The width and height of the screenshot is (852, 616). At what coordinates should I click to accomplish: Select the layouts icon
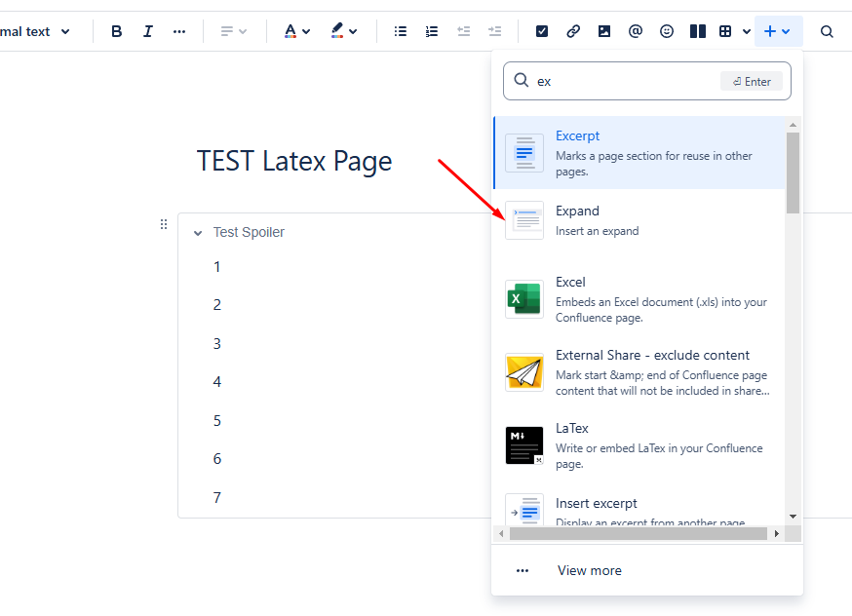click(698, 30)
